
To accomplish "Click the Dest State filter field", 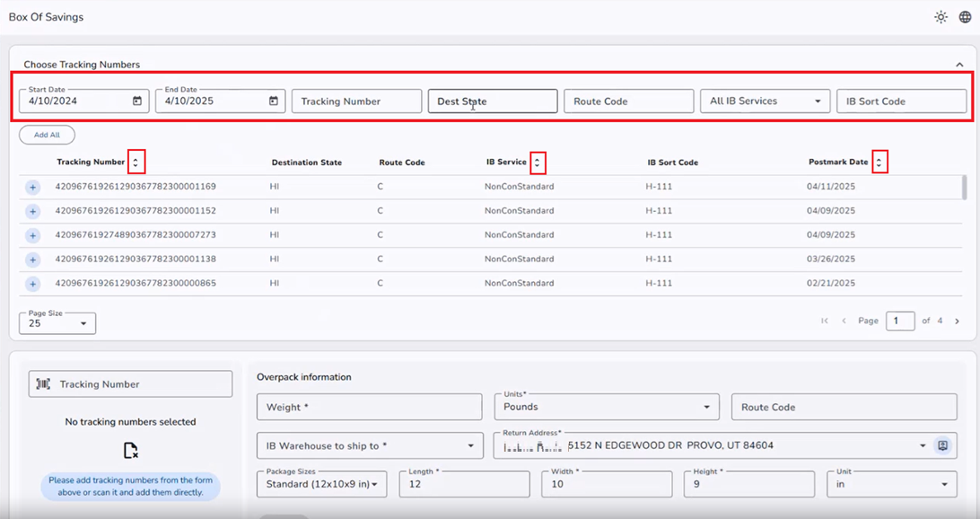I will tap(492, 101).
